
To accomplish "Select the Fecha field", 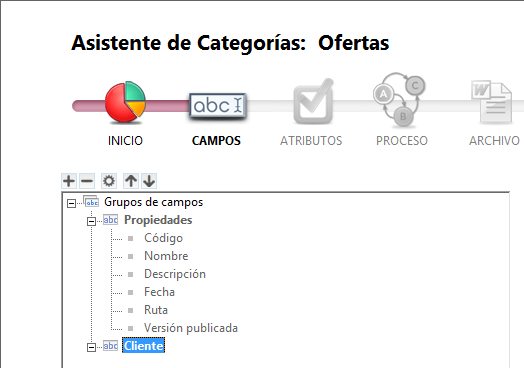I will point(159,292).
